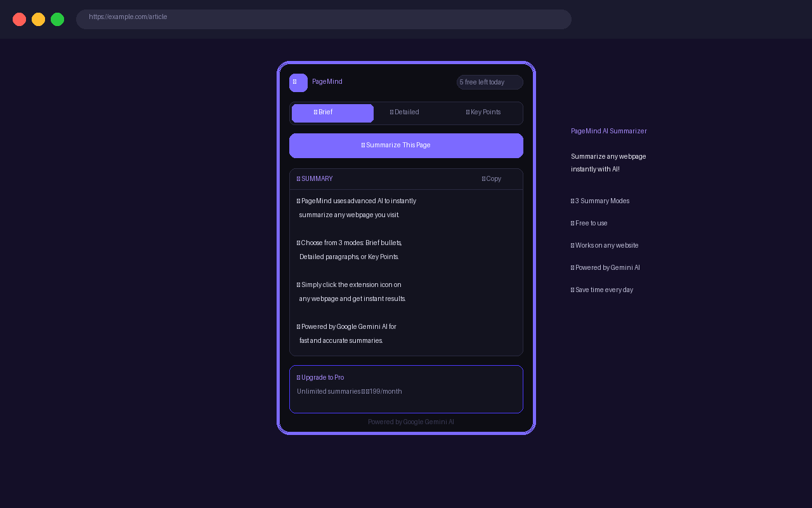Select the Brief summary tab

click(332, 113)
